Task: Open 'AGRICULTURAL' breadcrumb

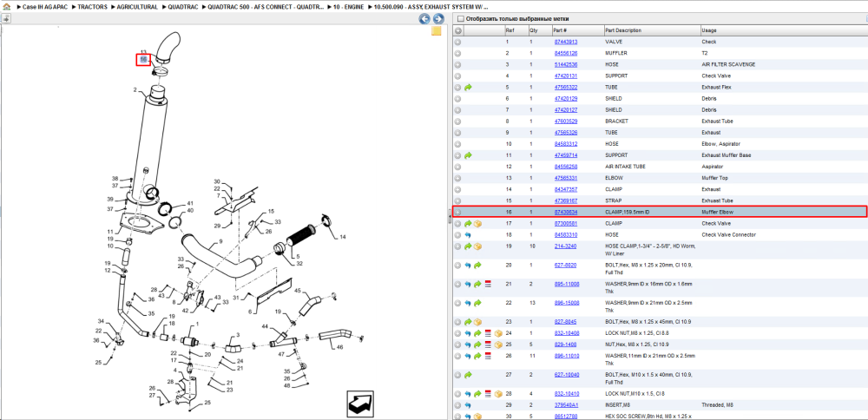Action: (138, 7)
